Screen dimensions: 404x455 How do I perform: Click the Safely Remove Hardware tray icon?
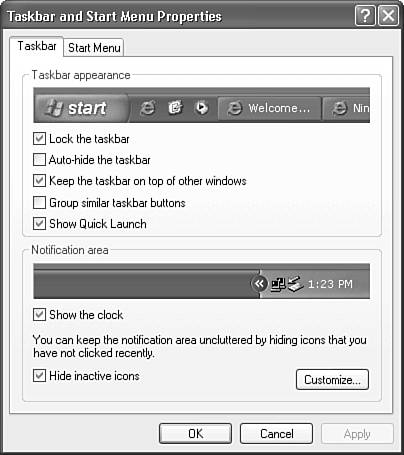(295, 284)
